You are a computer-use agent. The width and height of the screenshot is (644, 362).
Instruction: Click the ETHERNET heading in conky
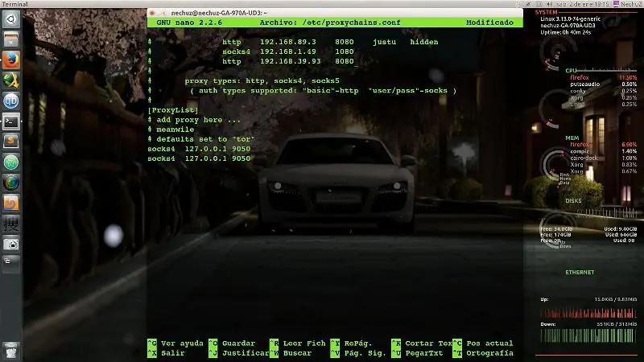click(x=580, y=272)
